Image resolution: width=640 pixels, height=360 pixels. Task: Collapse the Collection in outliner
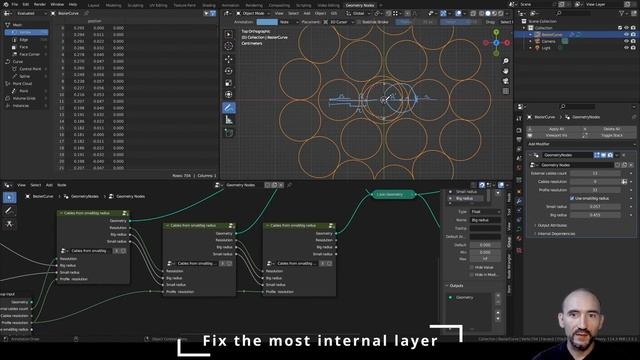tap(524, 28)
